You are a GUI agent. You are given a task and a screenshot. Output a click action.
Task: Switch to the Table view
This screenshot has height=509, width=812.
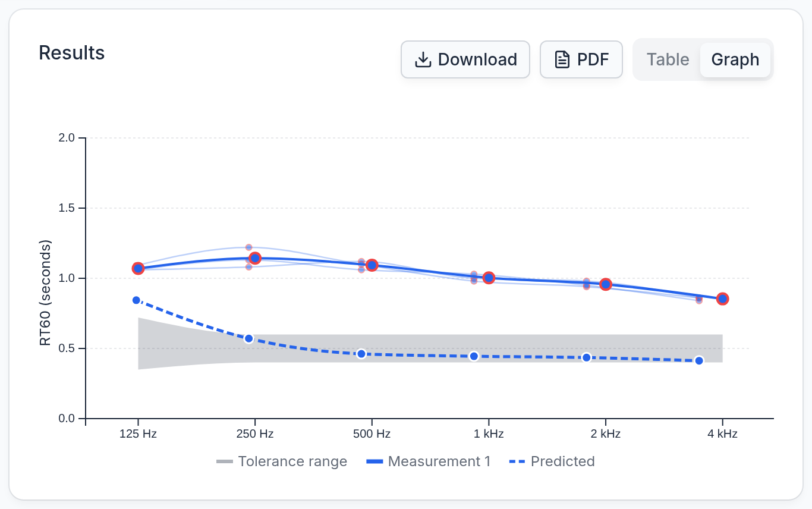click(x=668, y=59)
